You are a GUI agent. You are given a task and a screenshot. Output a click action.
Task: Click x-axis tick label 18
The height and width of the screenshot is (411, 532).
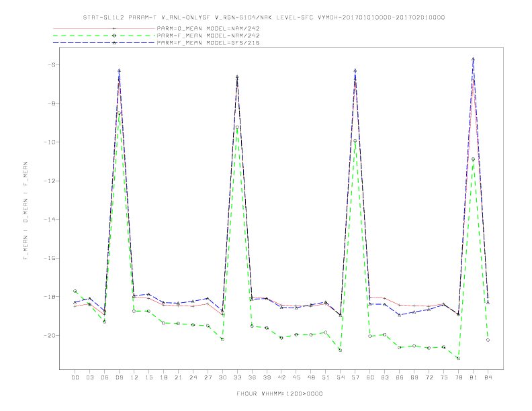163,377
